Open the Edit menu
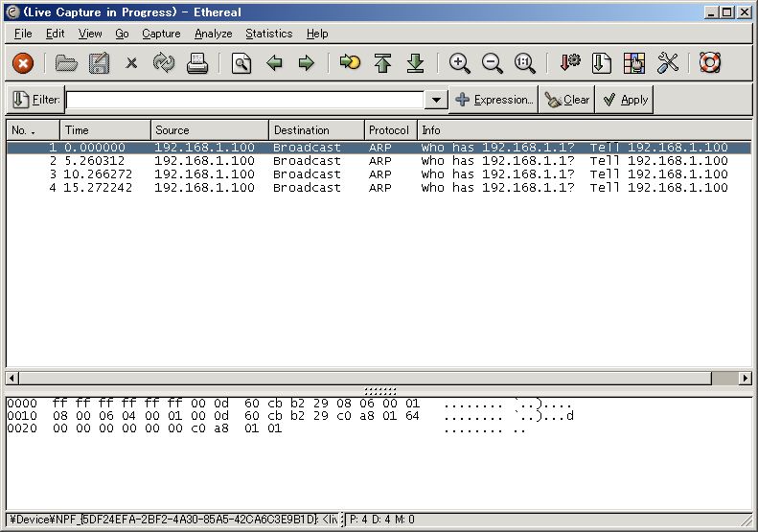 click(56, 34)
